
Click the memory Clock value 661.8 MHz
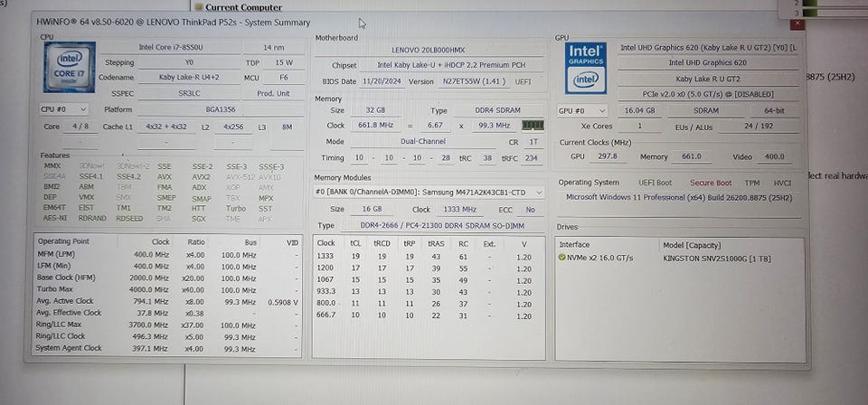375,125
